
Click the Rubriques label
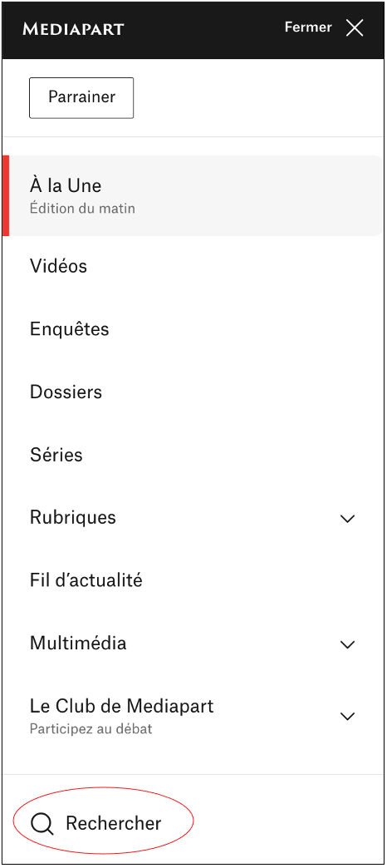[x=73, y=518]
